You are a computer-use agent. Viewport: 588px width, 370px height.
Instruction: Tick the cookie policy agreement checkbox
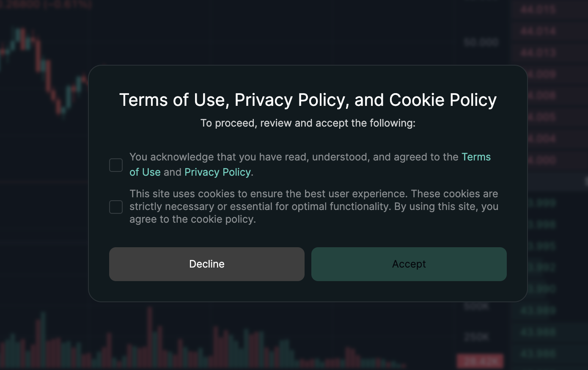point(116,207)
